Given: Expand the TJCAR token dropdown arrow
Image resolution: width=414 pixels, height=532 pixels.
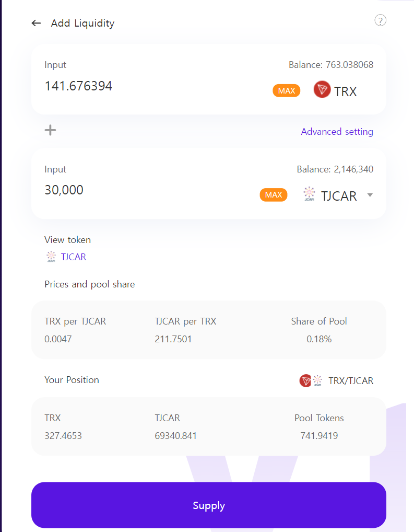Looking at the screenshot, I should pyautogui.click(x=370, y=195).
